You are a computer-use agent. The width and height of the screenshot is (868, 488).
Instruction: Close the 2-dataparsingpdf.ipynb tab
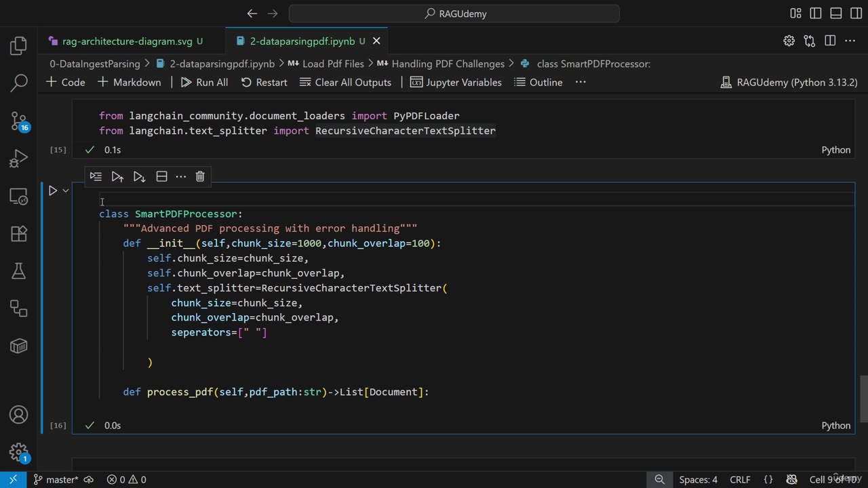pyautogui.click(x=376, y=41)
